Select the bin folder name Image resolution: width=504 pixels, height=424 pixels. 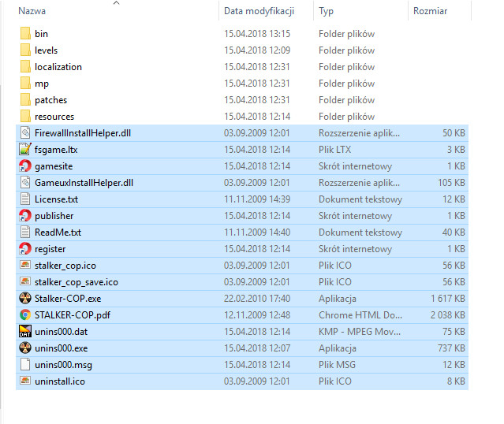[42, 34]
